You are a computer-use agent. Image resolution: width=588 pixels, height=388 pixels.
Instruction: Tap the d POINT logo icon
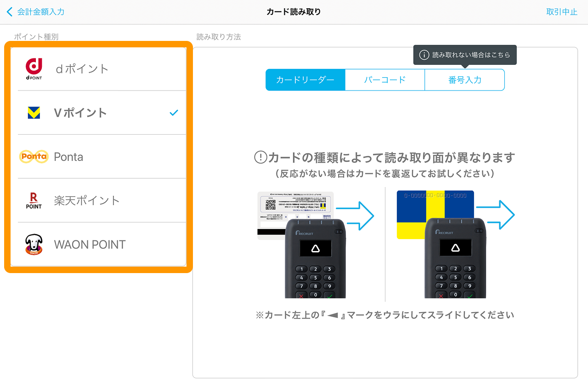[34, 69]
